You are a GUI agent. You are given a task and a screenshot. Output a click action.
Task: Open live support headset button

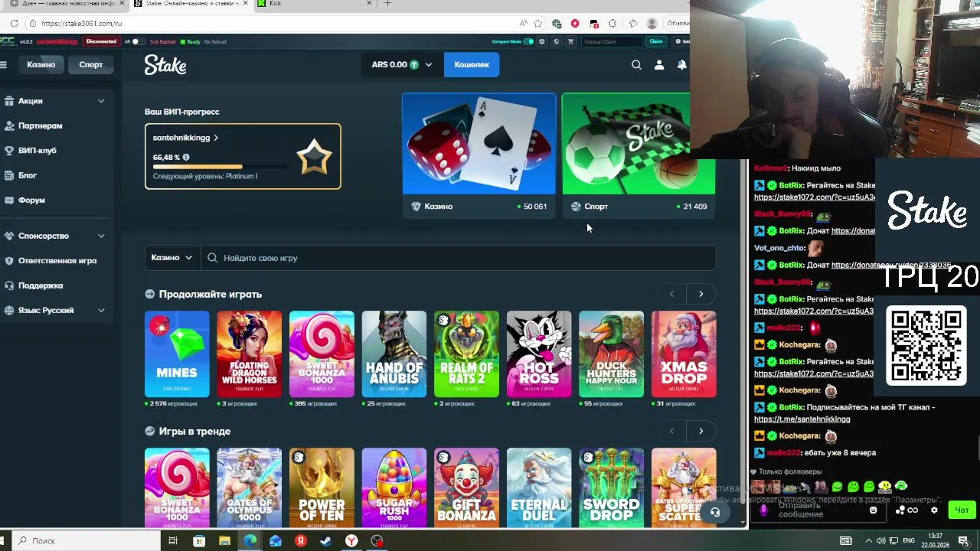715,512
